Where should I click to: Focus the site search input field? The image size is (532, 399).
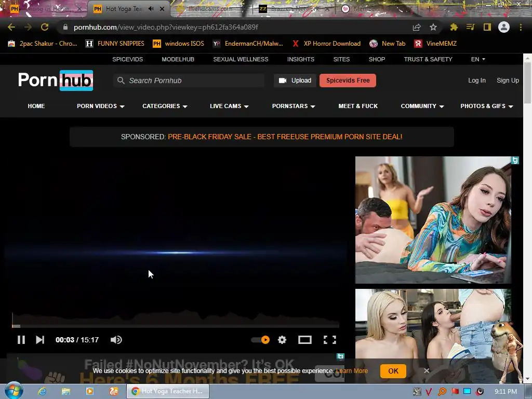(x=189, y=81)
